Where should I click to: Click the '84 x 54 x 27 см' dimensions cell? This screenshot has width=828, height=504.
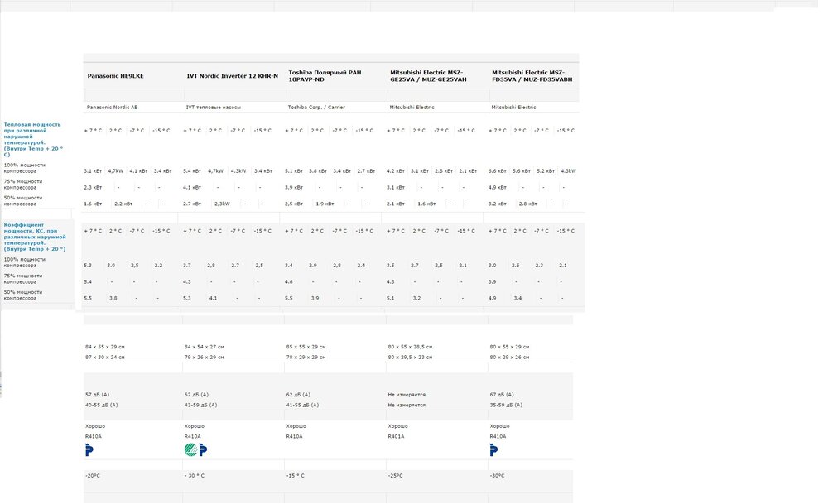click(x=209, y=346)
